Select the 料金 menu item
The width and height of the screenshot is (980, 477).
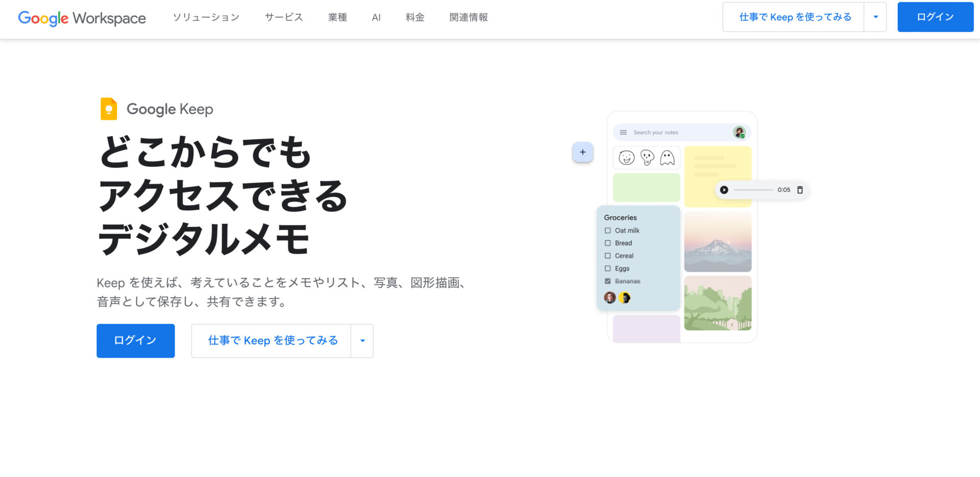coord(414,17)
